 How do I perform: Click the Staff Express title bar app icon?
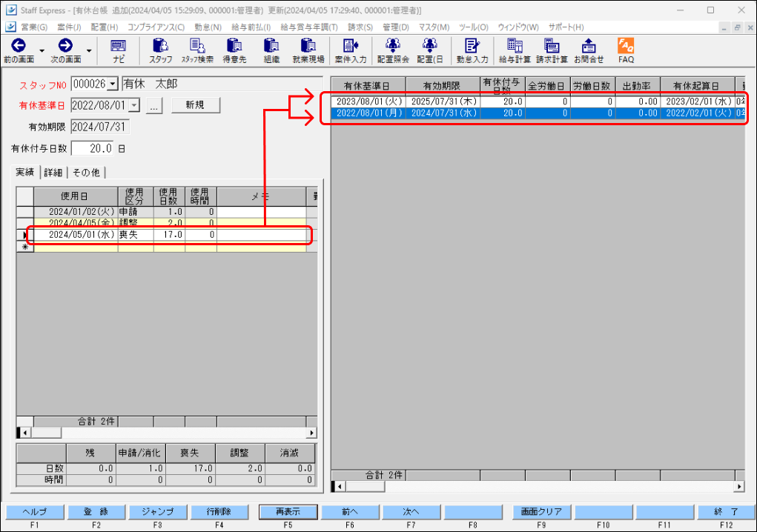(x=10, y=10)
